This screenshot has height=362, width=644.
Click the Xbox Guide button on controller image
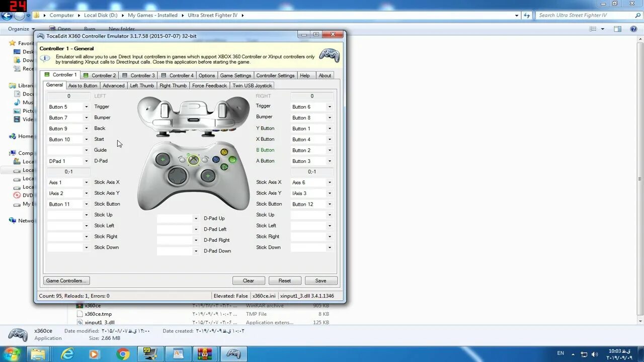pos(194,160)
